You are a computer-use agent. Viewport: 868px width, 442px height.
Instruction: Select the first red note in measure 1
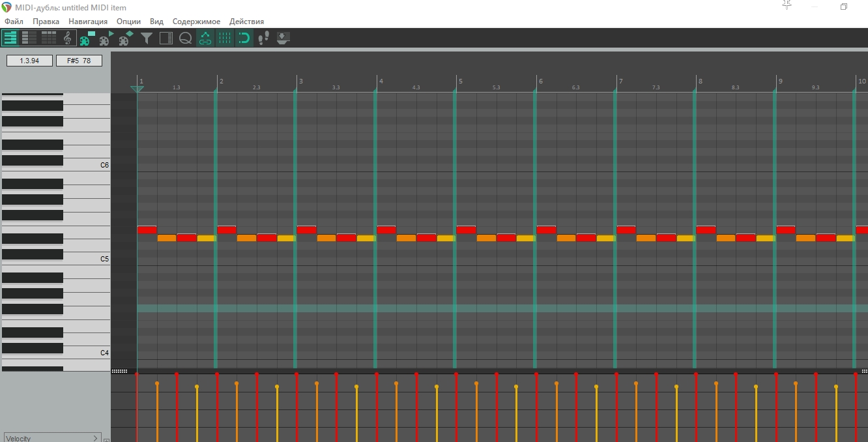147,229
